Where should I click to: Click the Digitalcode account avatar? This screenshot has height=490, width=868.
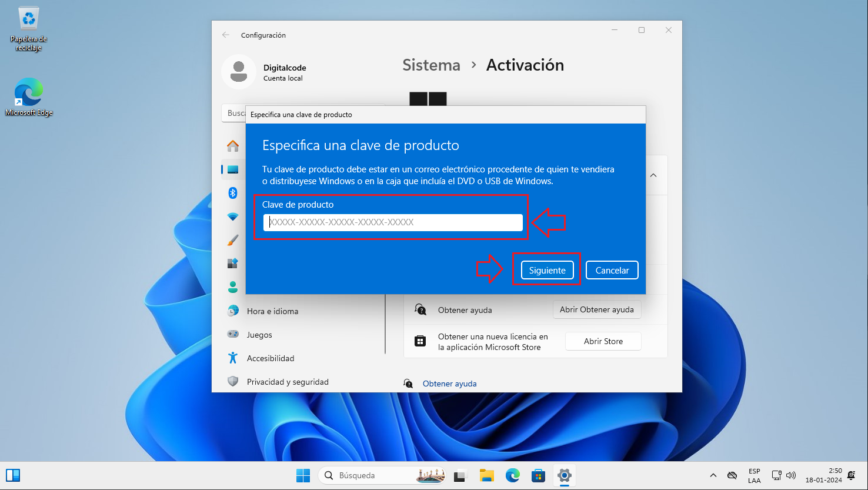click(239, 72)
